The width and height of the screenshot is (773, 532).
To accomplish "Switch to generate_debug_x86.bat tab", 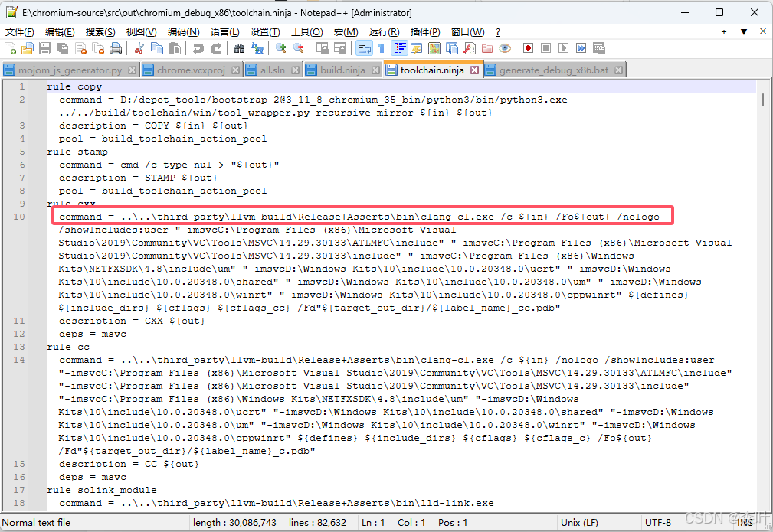I will pyautogui.click(x=554, y=70).
